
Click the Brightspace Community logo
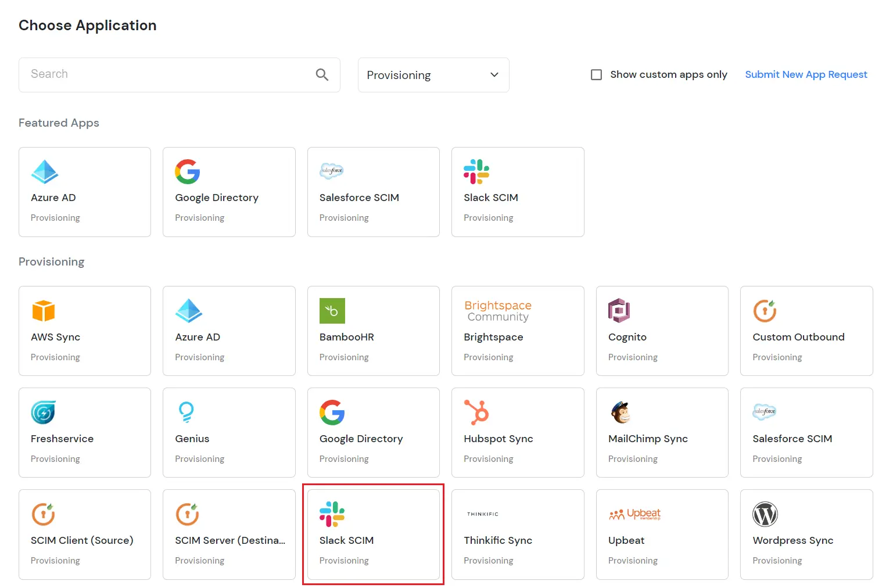coord(498,311)
